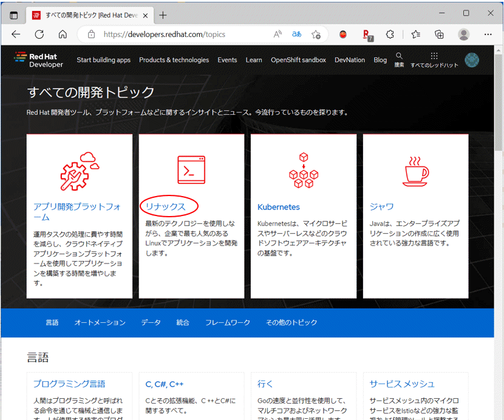The width and height of the screenshot is (504, 420).
Task: Jump to 統合 section tab
Action: point(183,322)
